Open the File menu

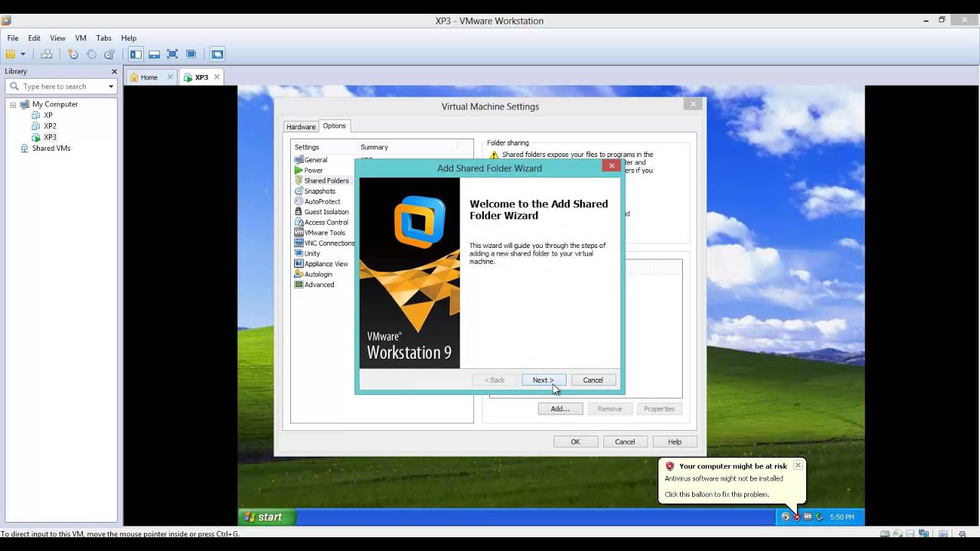[13, 38]
